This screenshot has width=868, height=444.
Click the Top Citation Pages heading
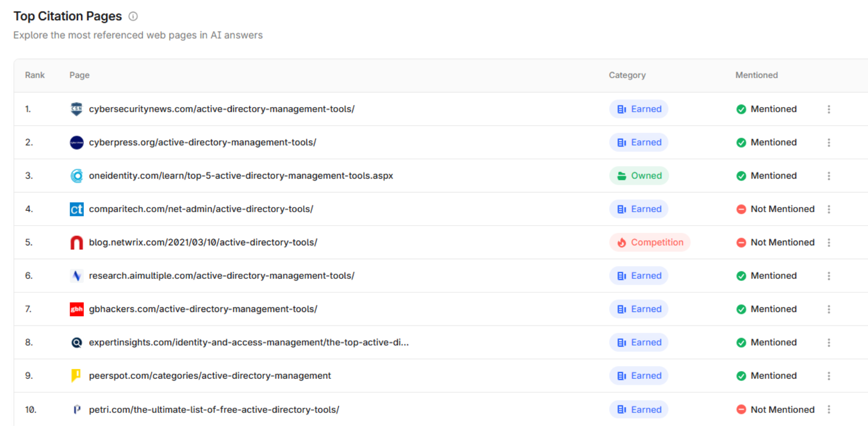68,16
